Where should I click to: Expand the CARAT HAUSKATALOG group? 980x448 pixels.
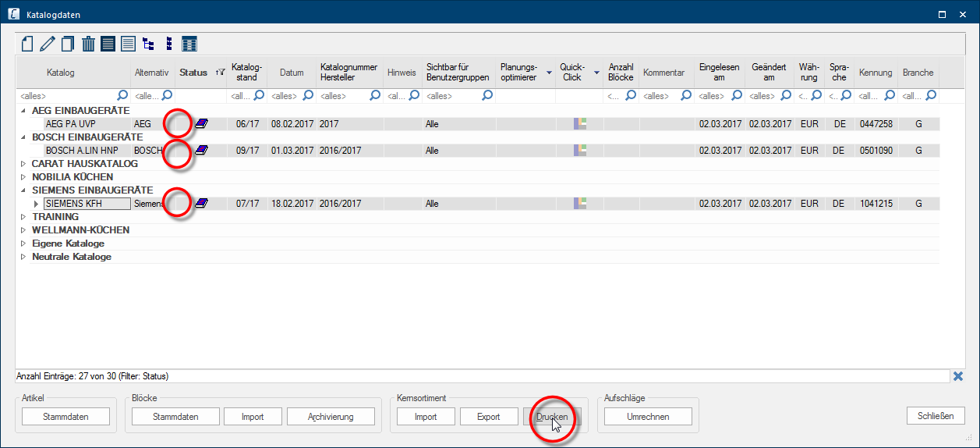pyautogui.click(x=23, y=164)
